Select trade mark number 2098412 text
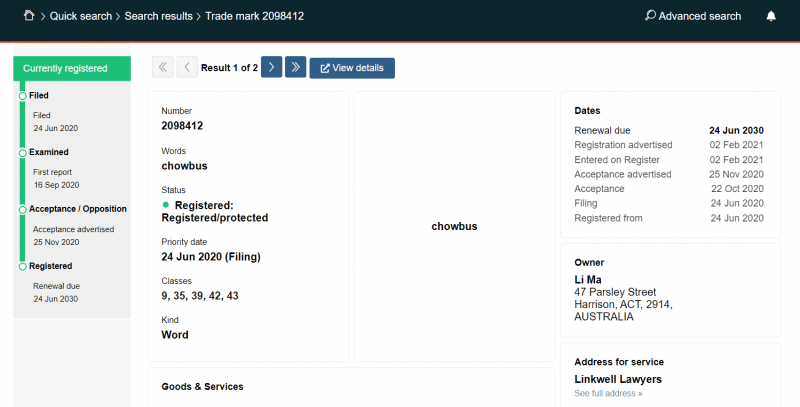 click(x=182, y=126)
